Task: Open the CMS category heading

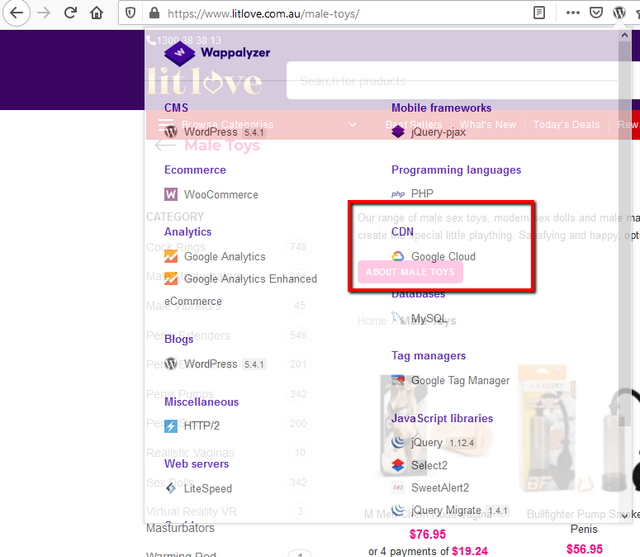Action: (176, 108)
